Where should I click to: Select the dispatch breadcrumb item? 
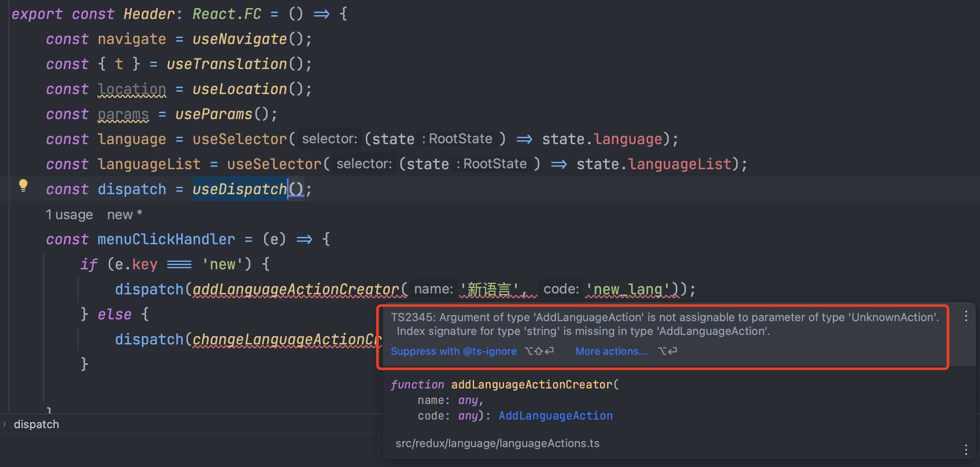coord(36,424)
